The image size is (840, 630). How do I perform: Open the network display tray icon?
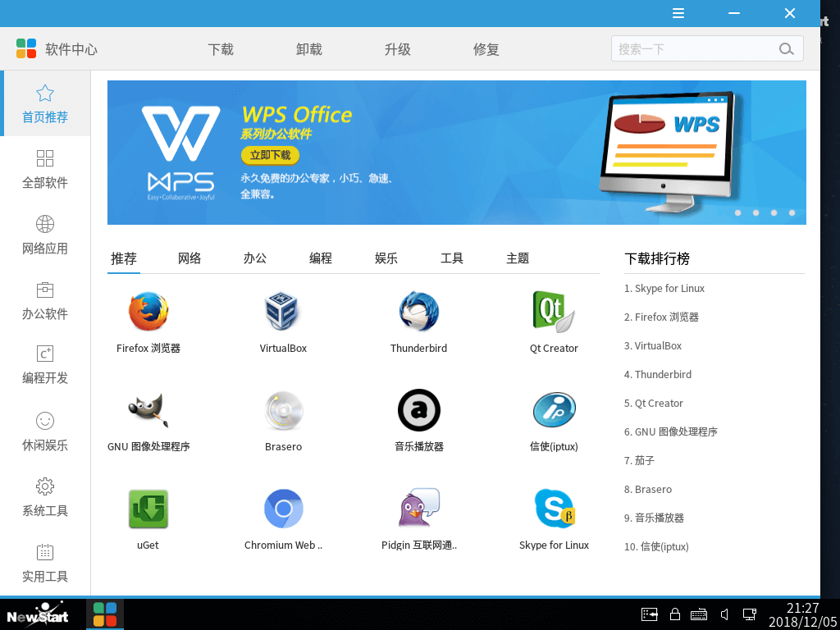click(749, 614)
